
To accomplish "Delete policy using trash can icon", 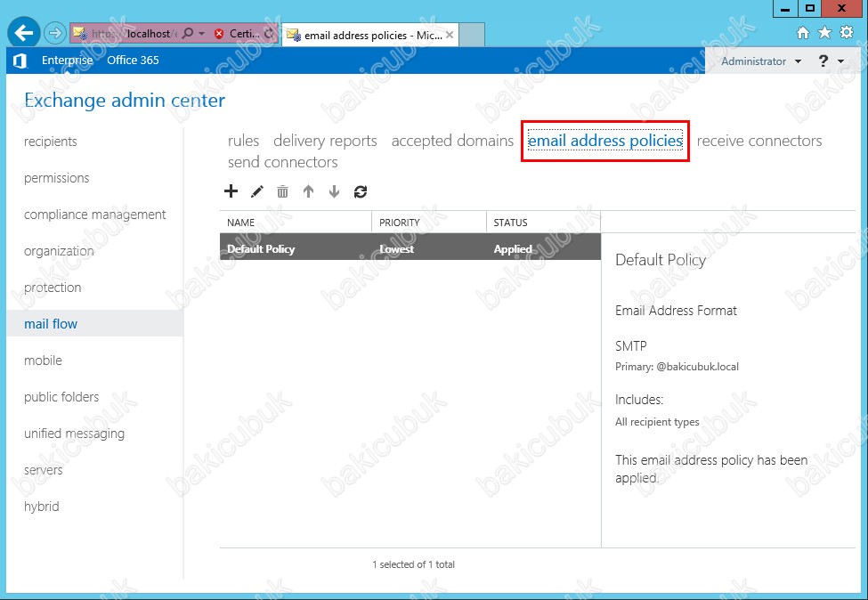I will tap(282, 191).
